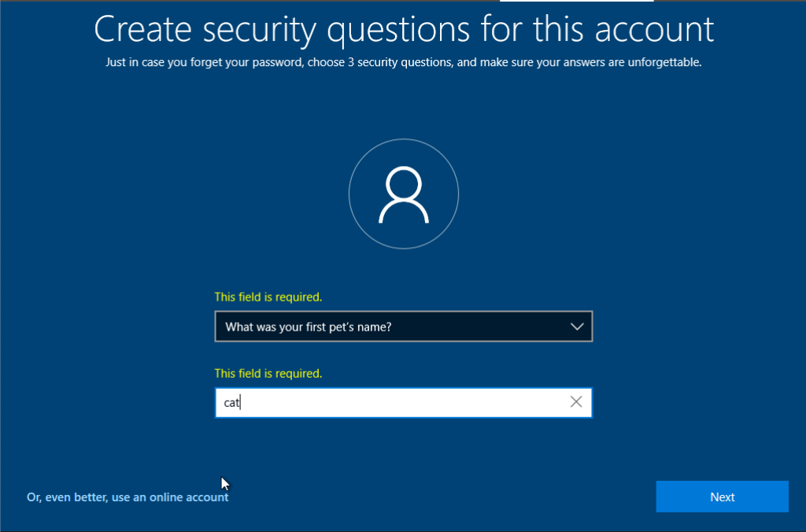
Task: Clear the answer with the X icon
Action: (x=576, y=402)
